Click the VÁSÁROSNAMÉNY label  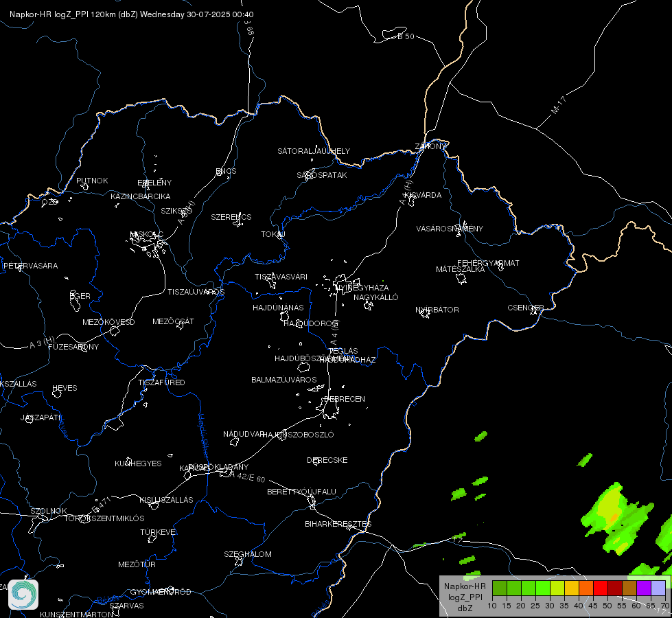(x=450, y=229)
